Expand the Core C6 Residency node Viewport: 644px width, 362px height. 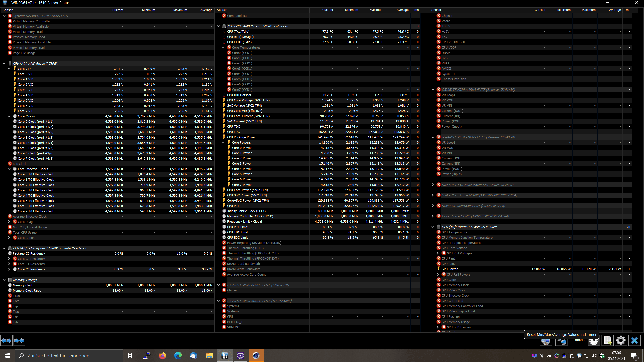tap(9, 269)
